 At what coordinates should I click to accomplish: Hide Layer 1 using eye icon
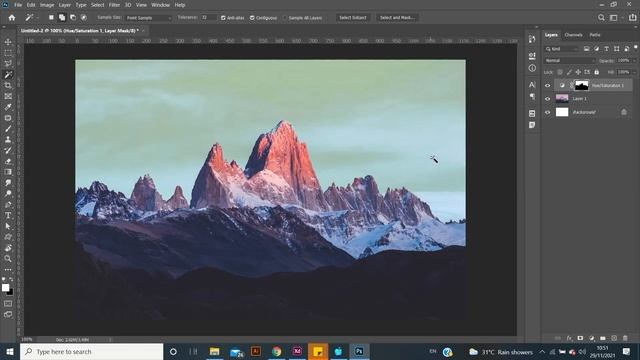click(548, 99)
